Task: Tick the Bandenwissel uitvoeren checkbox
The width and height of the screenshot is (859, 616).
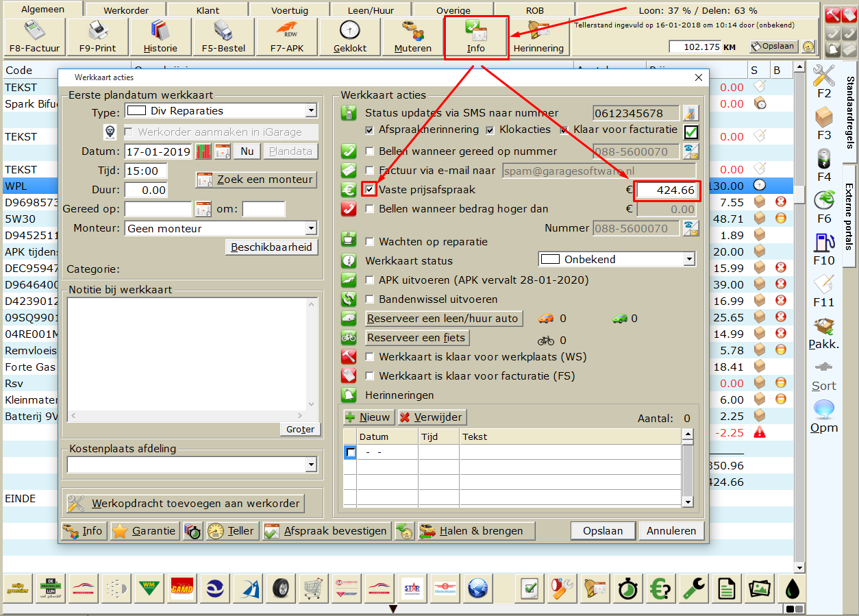Action: coord(370,299)
